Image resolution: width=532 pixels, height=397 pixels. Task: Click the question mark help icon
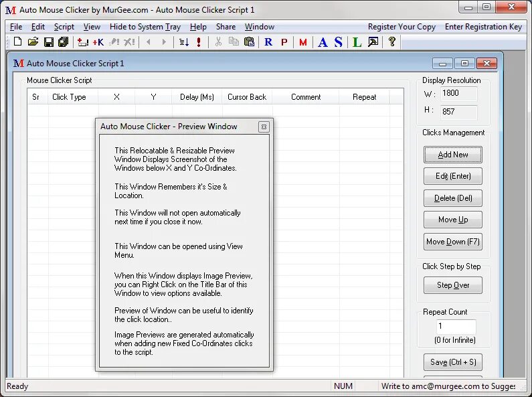(392, 42)
